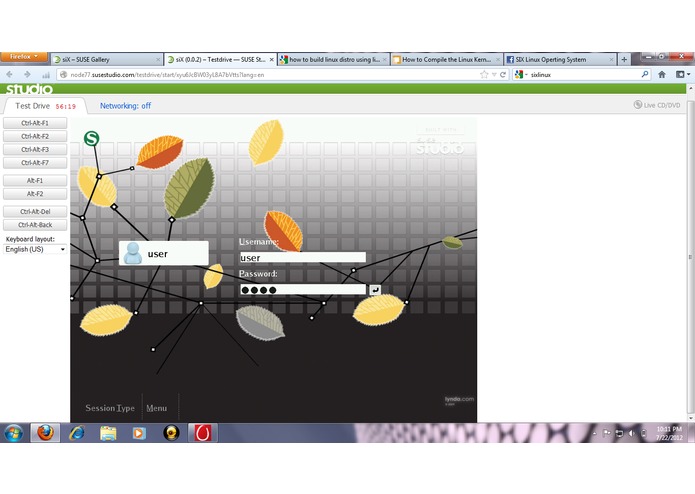Open the Firefox menu button

click(24, 57)
